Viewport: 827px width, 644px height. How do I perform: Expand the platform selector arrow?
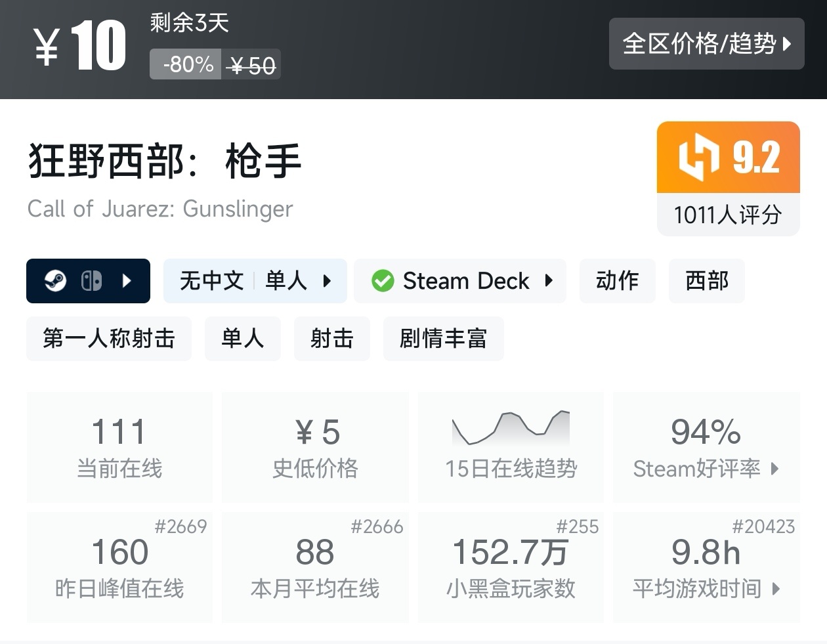(127, 281)
